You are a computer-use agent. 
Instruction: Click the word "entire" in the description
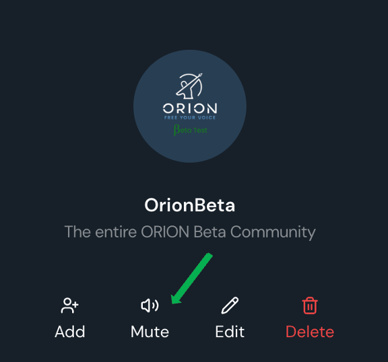[x=116, y=232]
